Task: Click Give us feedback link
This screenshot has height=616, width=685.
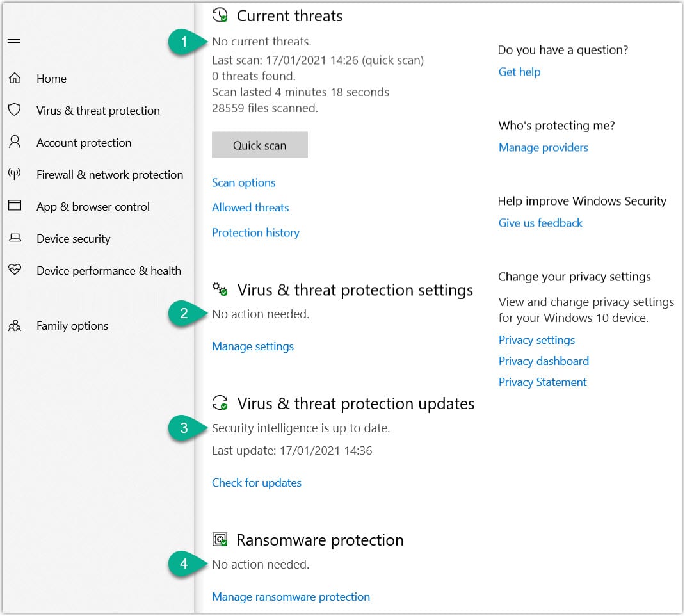Action: (540, 223)
